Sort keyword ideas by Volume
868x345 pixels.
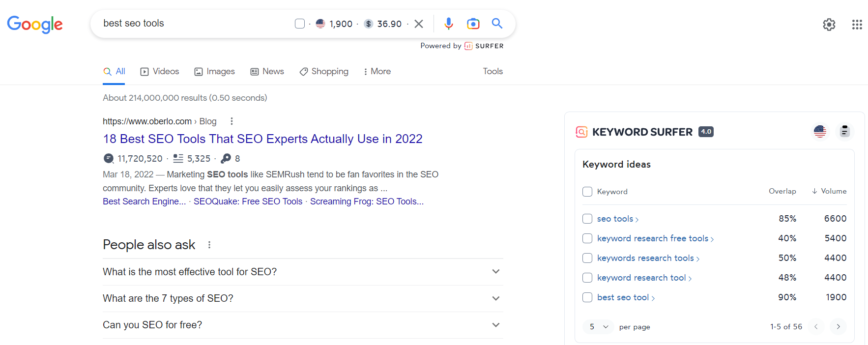click(829, 191)
